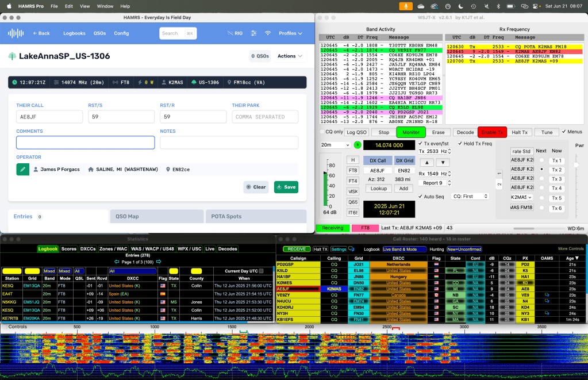Open the CQ: First dropdown
The image size is (588, 380).
(470, 196)
